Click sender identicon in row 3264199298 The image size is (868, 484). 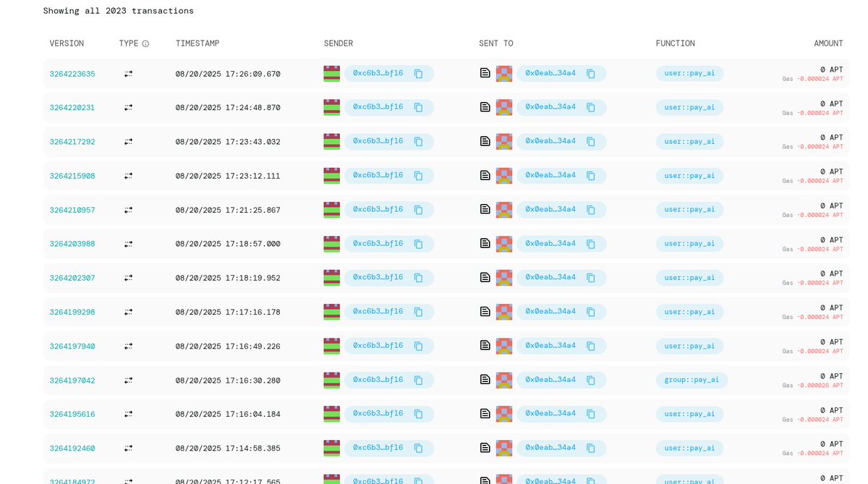(x=331, y=311)
